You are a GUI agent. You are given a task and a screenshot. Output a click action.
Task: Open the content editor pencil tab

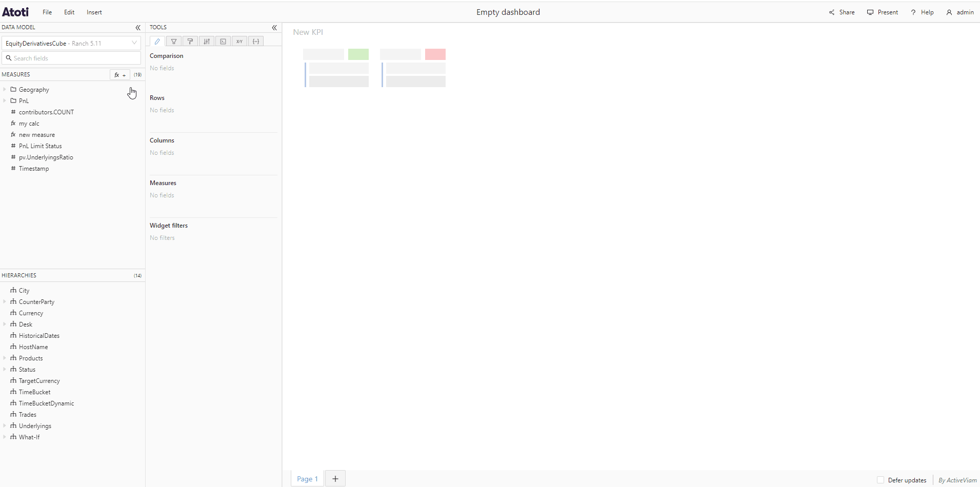[x=157, y=42]
